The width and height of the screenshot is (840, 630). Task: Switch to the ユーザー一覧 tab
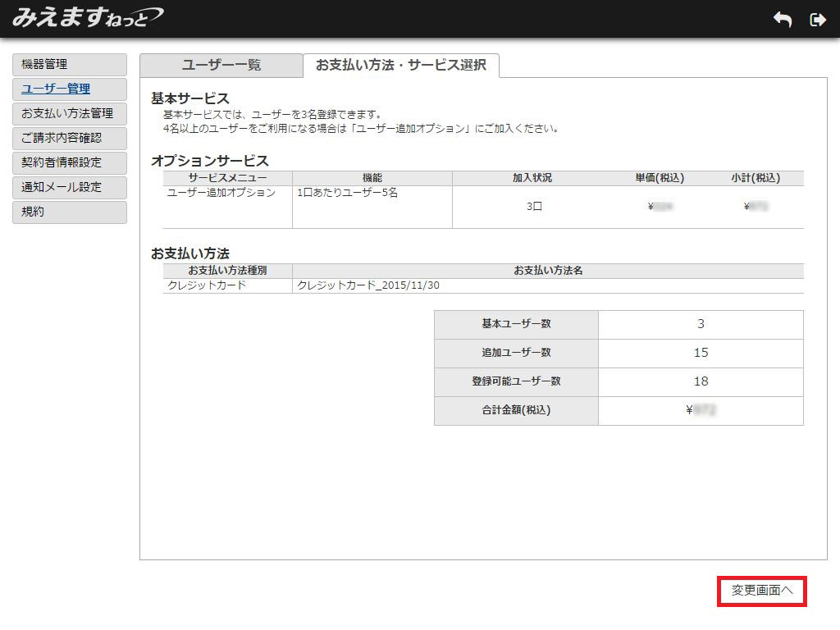221,66
